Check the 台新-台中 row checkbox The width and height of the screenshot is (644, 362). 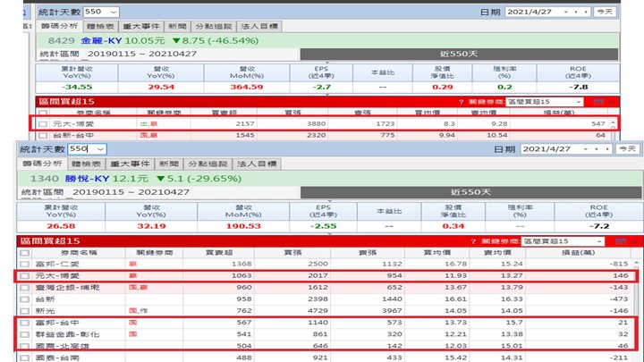pyautogui.click(x=43, y=135)
